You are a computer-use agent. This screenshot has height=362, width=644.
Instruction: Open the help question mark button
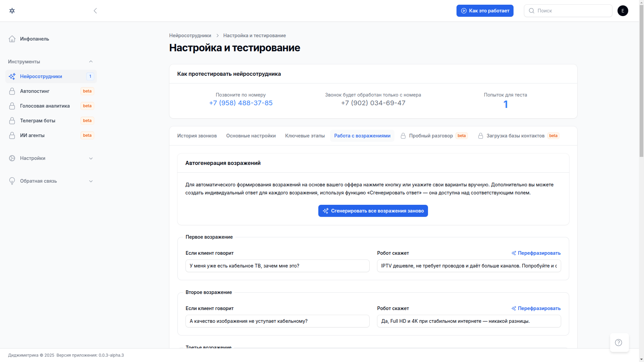619,343
